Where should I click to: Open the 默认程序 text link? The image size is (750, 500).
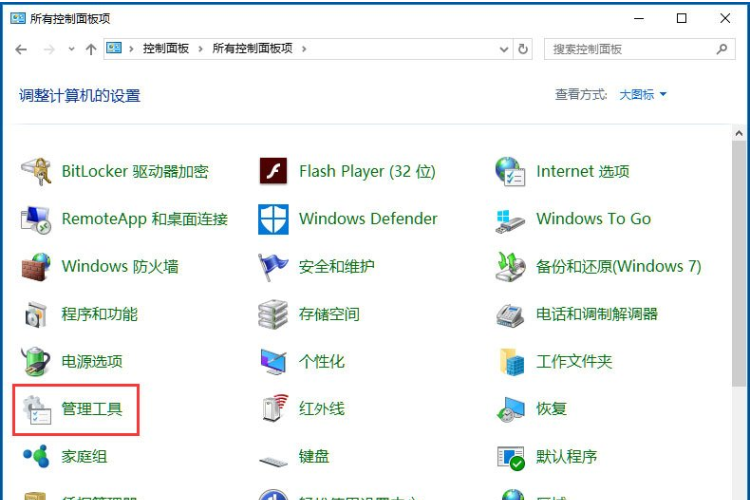[566, 456]
